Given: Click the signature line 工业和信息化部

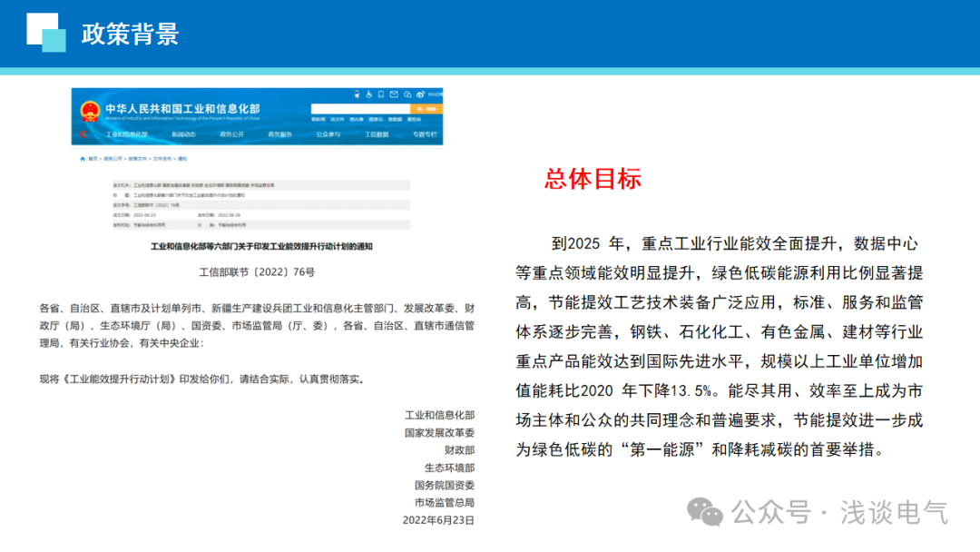Looking at the screenshot, I should (439, 415).
